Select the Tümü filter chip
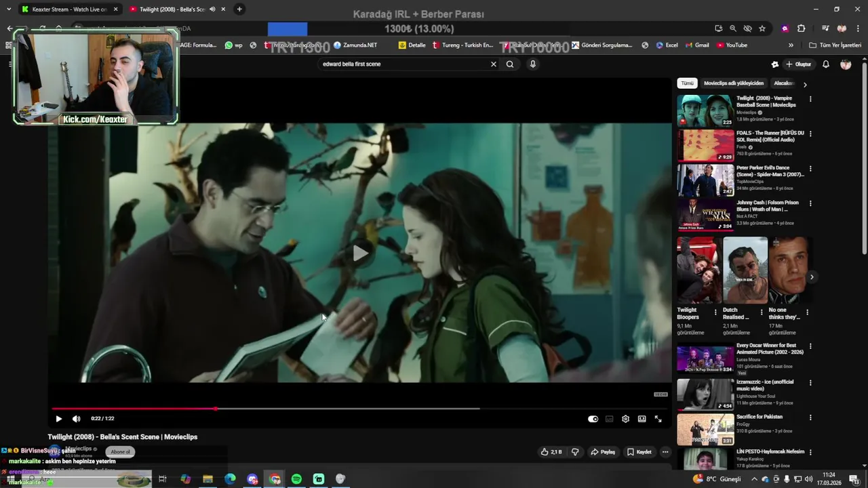The image size is (868, 488). pos(688,83)
